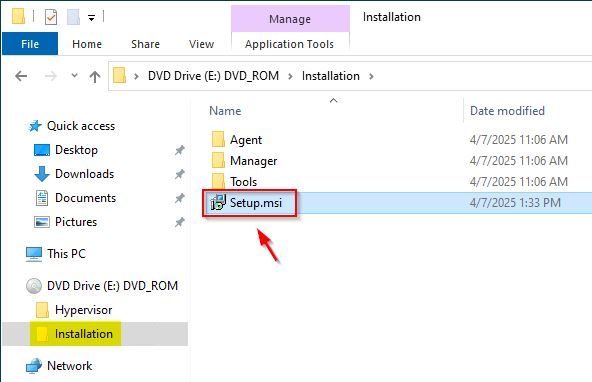Image resolution: width=592 pixels, height=382 pixels.
Task: Click the folder icon in title bar
Action: click(x=18, y=17)
